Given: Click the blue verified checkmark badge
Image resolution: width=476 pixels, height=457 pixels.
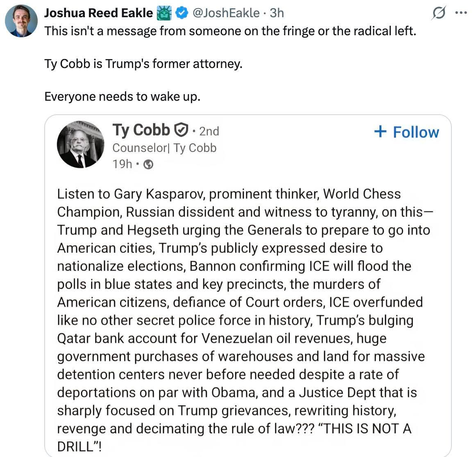Looking at the screenshot, I should point(181,13).
